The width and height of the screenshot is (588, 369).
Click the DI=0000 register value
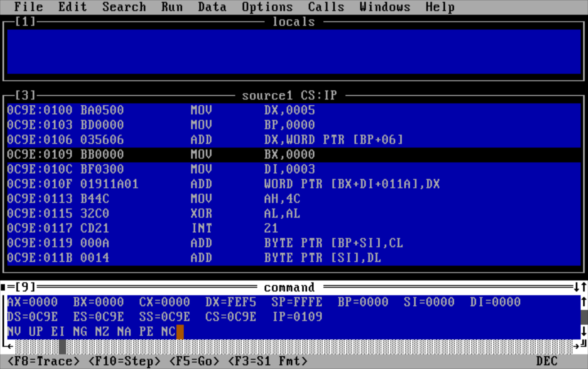495,302
